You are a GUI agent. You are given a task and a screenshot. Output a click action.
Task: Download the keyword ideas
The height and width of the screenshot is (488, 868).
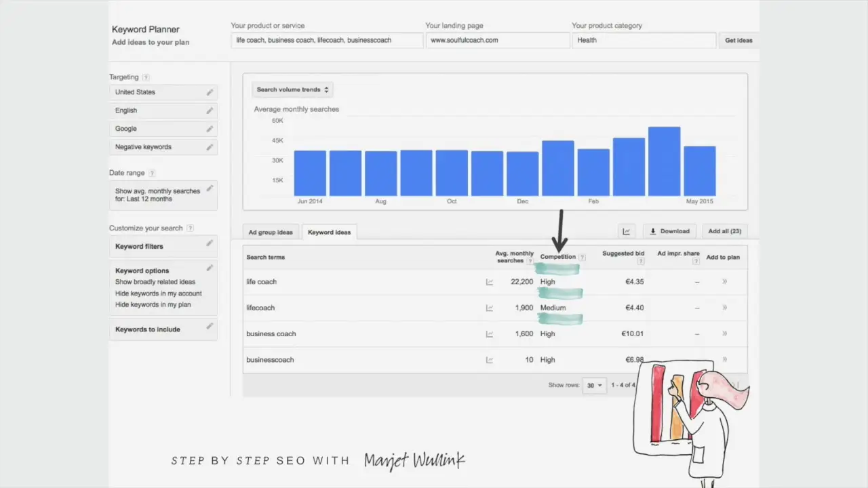669,232
